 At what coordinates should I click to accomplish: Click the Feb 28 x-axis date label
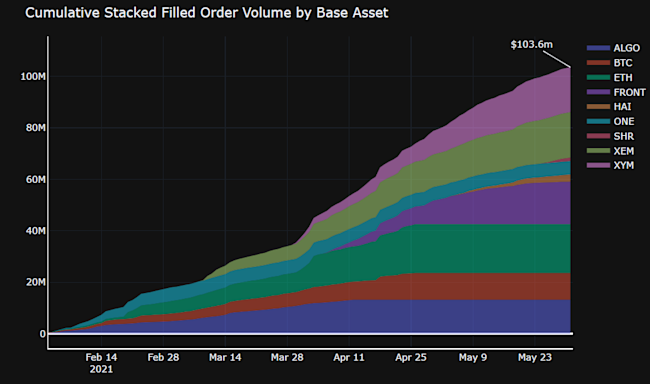click(x=163, y=357)
